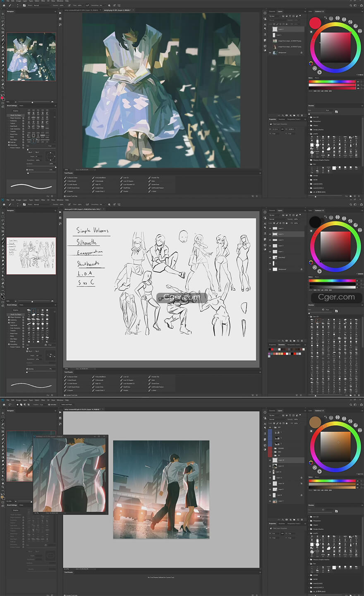364x596 pixels.
Task: Toggle the Spacing checkbox in sketch4.png Brush Settings
Action: [x=27, y=170]
